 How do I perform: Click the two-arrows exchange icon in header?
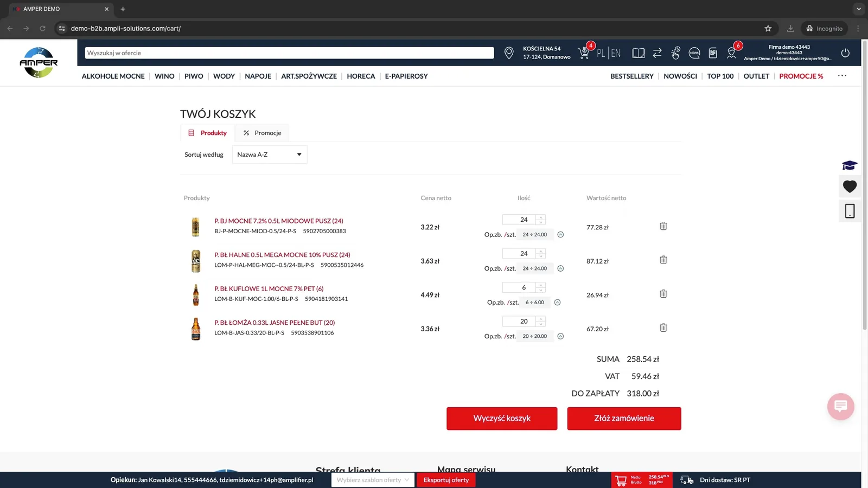[657, 53]
